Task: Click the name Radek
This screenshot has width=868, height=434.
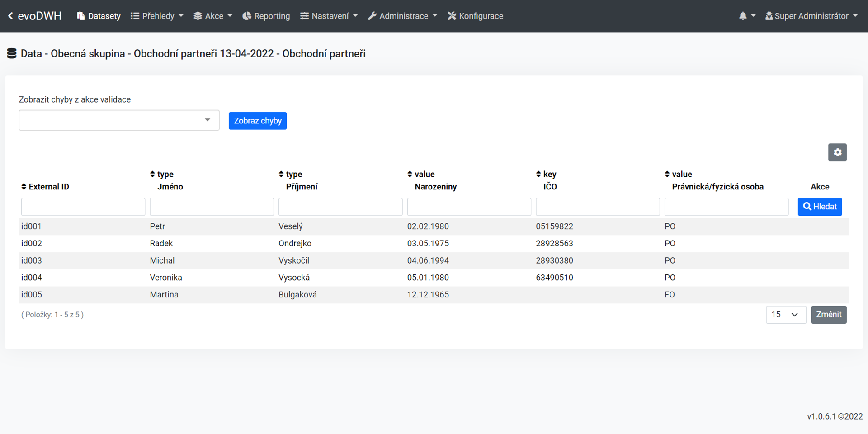Action: pos(161,244)
